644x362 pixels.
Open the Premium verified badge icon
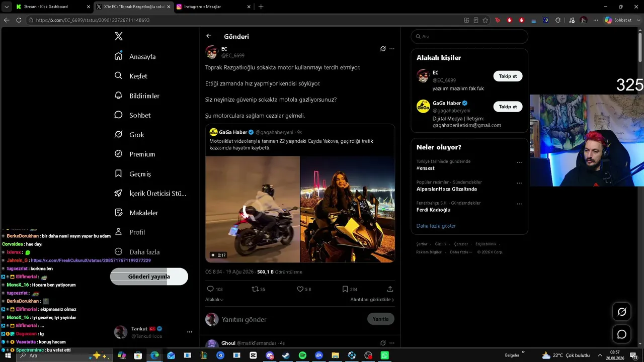click(x=118, y=154)
